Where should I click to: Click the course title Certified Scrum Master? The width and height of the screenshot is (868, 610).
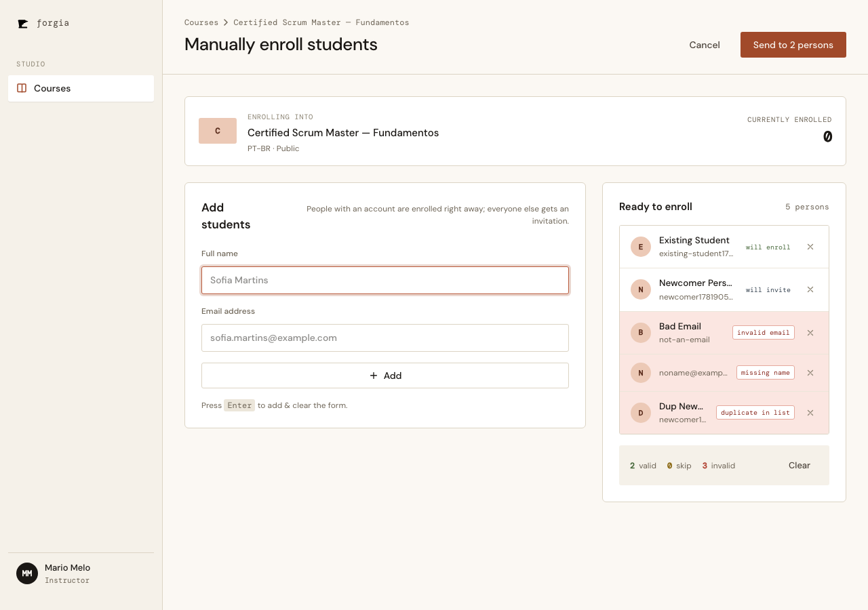click(343, 133)
